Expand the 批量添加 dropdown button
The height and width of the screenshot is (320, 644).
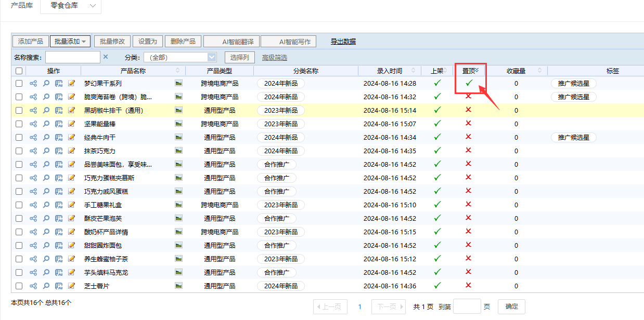coord(70,42)
